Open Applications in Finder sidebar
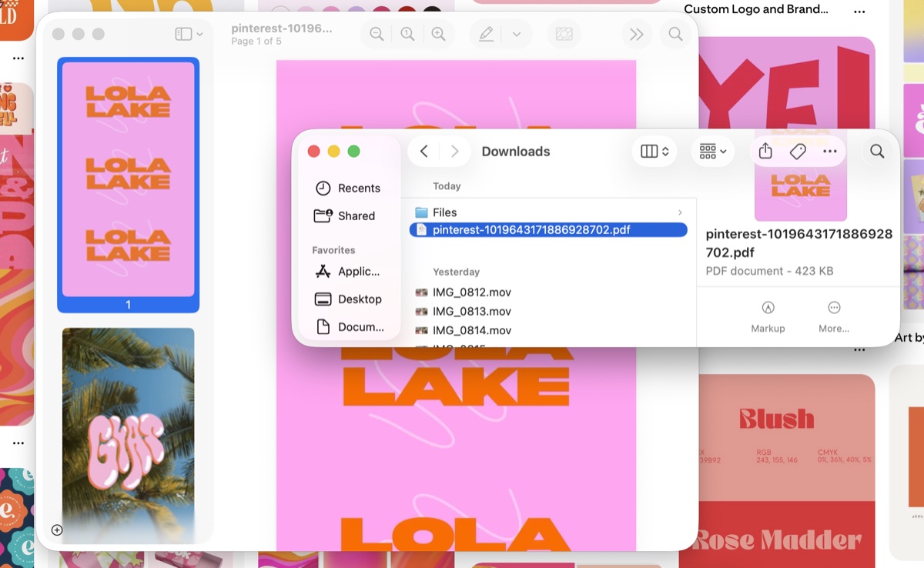This screenshot has height=568, width=924. tap(348, 271)
